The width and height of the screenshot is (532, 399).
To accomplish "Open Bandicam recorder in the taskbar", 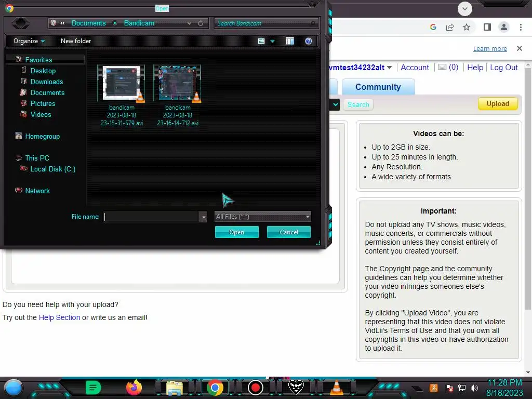I will [x=256, y=388].
